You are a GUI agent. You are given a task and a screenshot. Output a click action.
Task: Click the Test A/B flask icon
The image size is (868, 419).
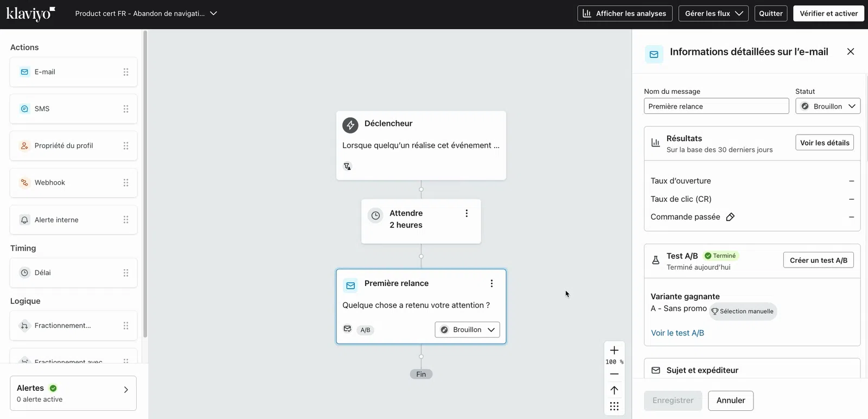(x=655, y=260)
